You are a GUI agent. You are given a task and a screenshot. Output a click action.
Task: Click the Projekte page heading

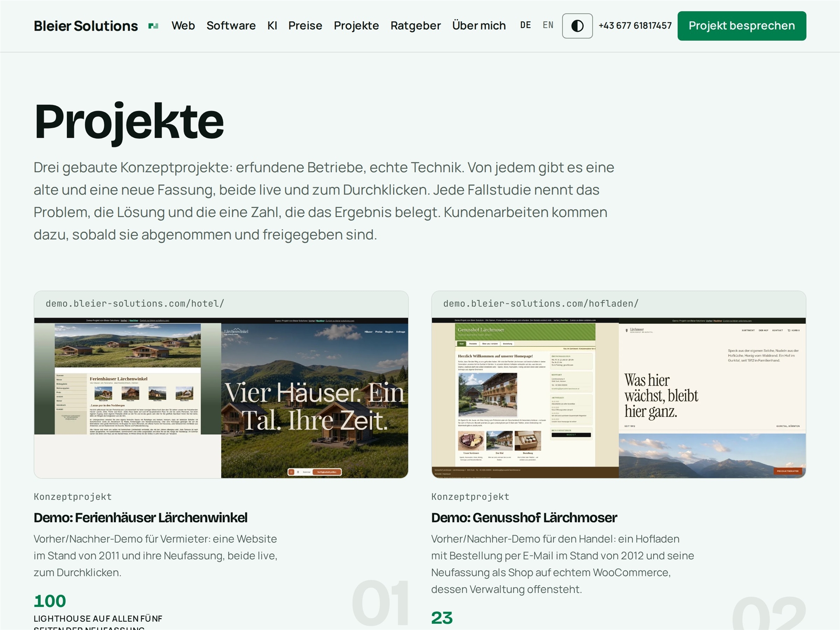coord(129,122)
